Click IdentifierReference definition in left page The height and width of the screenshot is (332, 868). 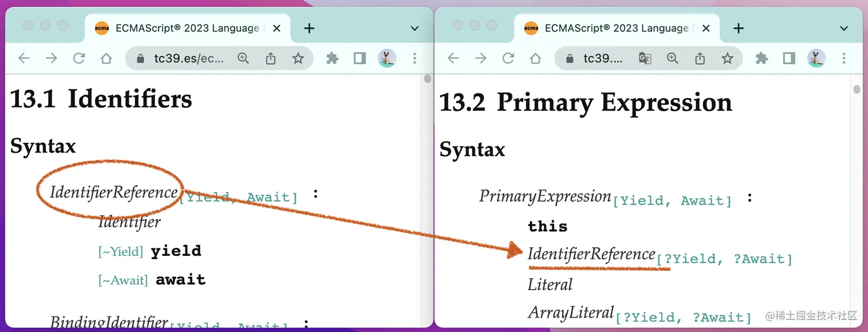(114, 192)
